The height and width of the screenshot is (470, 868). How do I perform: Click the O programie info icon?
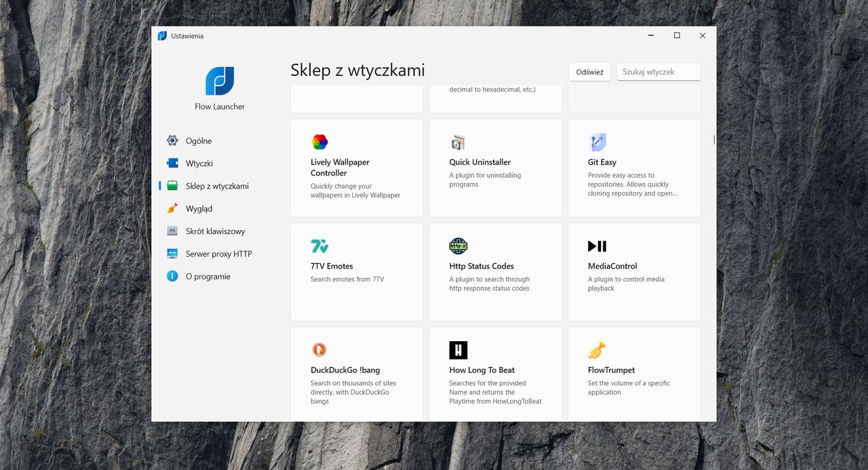tap(172, 276)
